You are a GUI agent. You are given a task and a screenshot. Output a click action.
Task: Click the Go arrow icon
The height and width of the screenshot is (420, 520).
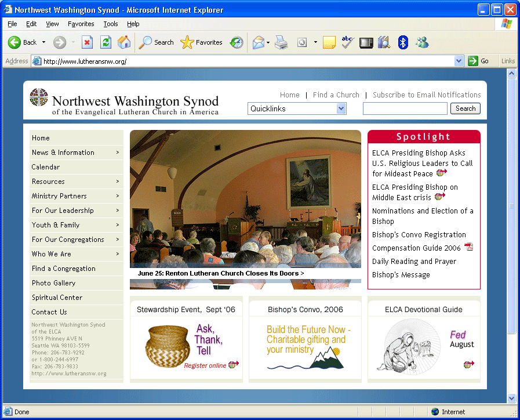(x=472, y=61)
